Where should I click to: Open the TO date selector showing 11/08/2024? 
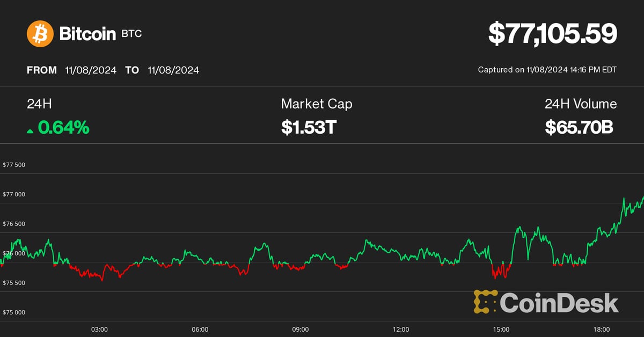coord(173,70)
